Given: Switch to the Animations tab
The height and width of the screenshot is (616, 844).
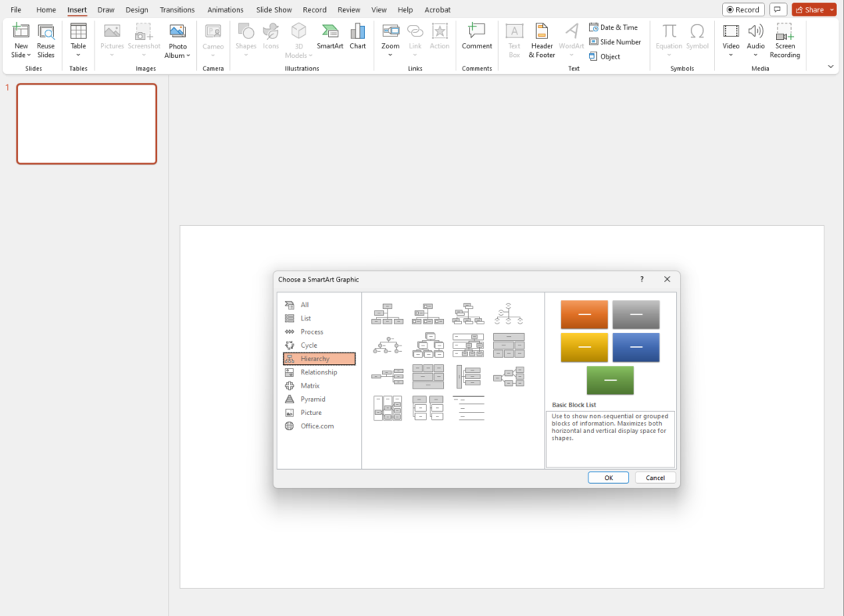Looking at the screenshot, I should tap(225, 9).
